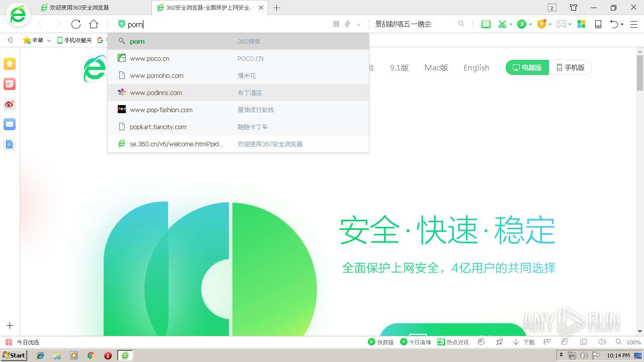644x362 pixels.
Task: Select www.poco.cn suggestion
Action: click(x=238, y=58)
